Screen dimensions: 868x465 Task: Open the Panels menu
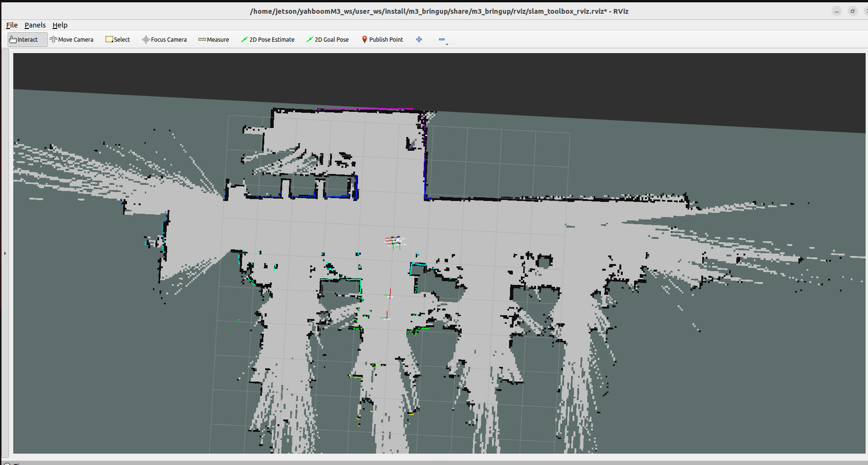coord(35,25)
